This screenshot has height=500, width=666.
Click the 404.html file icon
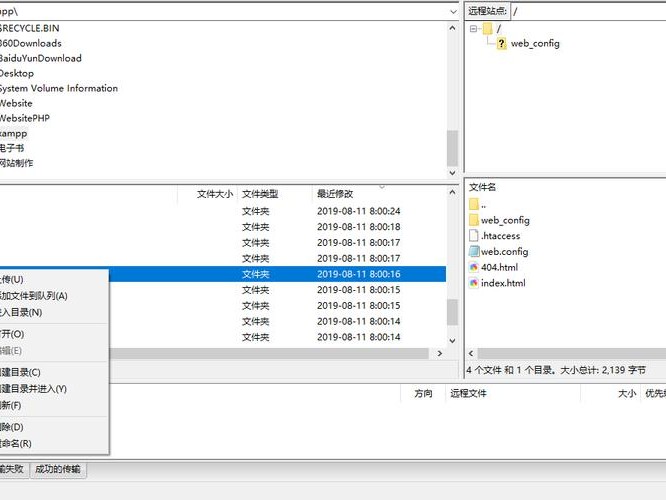[x=474, y=267]
